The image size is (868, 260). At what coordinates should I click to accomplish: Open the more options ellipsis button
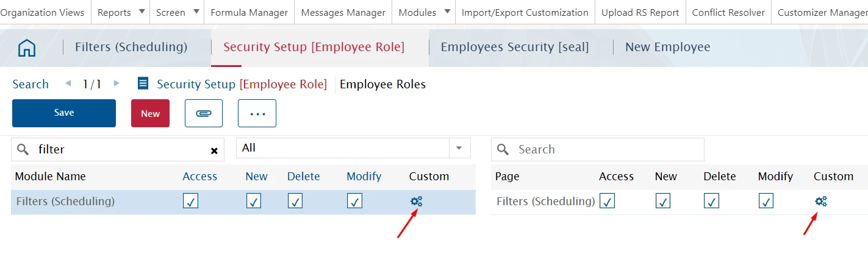click(x=257, y=113)
